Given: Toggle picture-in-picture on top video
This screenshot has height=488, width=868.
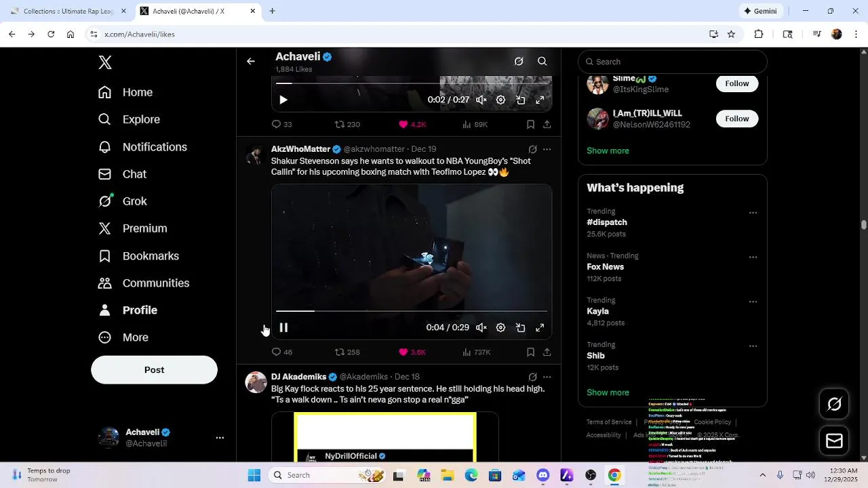Looking at the screenshot, I should coord(520,100).
